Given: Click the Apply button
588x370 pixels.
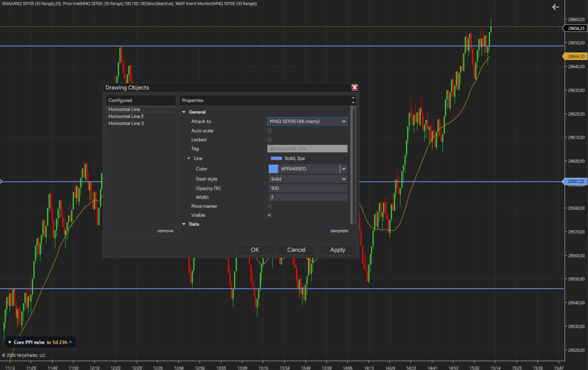Looking at the screenshot, I should pyautogui.click(x=338, y=249).
